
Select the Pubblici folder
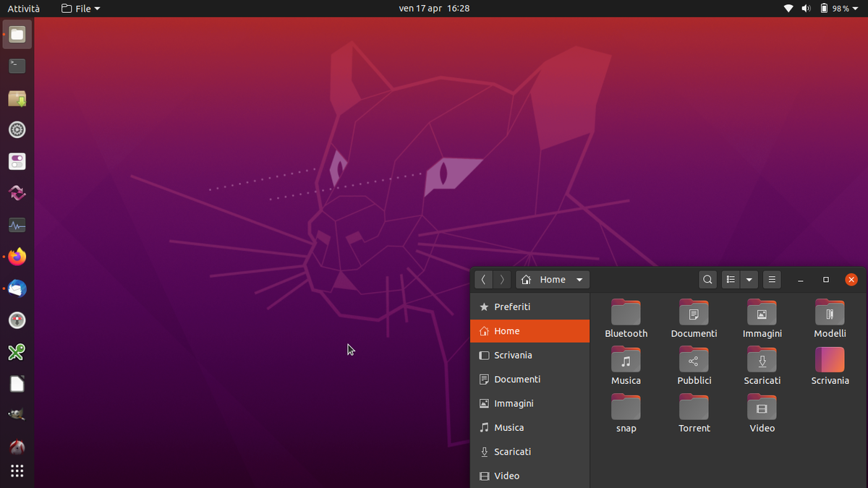coord(694,366)
